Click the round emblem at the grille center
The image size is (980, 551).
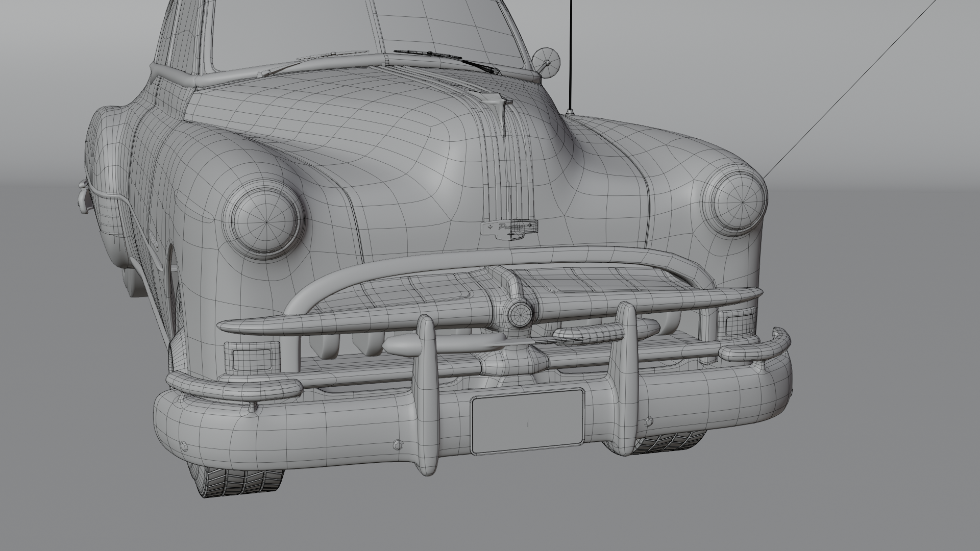pos(521,314)
